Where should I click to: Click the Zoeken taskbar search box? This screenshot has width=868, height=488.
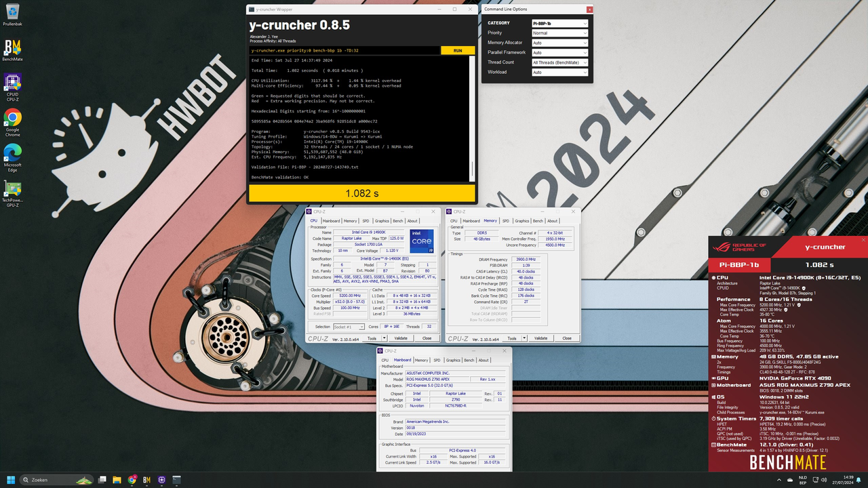57,480
